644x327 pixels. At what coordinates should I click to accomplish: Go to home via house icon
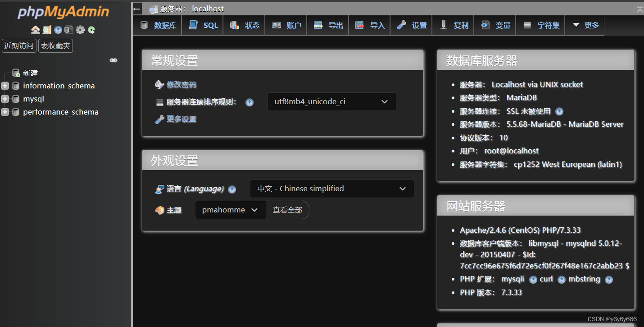tap(36, 30)
